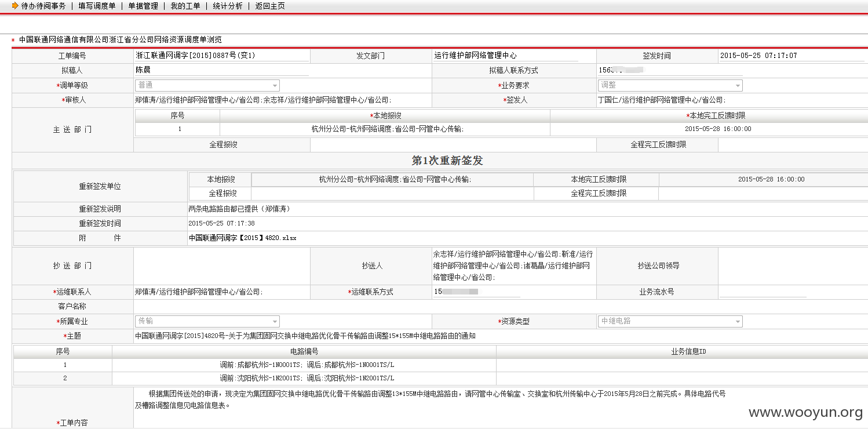Viewport: 868px width, 429px height.
Task: Click the 本地报竣 column header in 主送部门
Action: pos(386,115)
